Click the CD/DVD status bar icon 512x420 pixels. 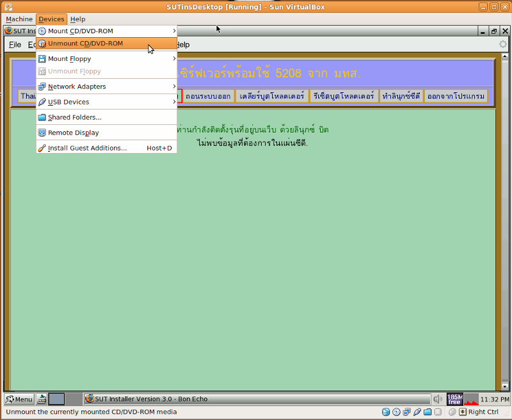pyautogui.click(x=396, y=412)
